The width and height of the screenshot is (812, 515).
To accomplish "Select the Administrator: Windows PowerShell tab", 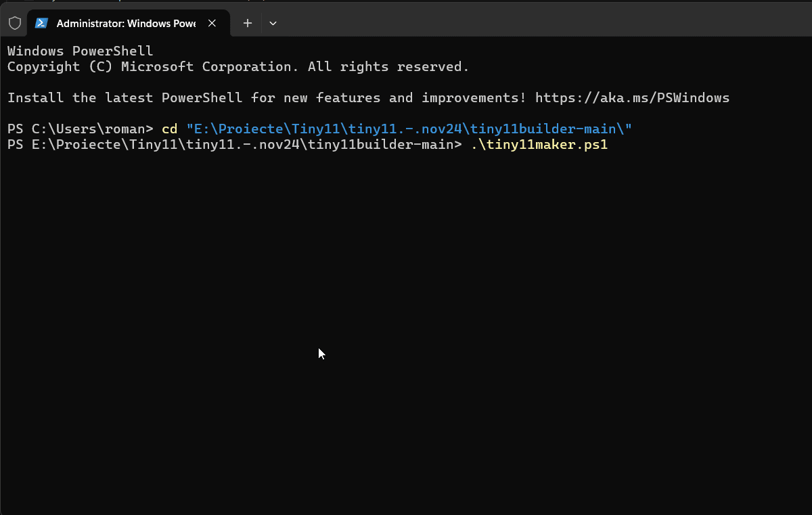I will pyautogui.click(x=129, y=23).
